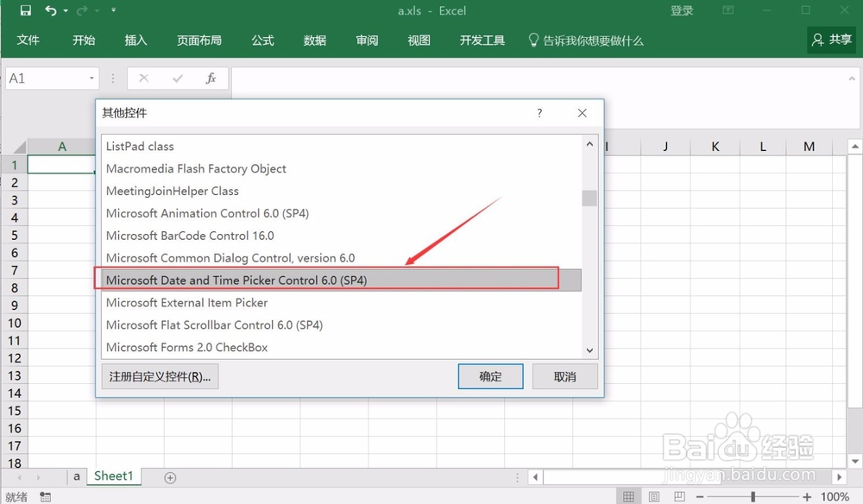Click the dialog help question mark
The width and height of the screenshot is (863, 504).
539,113
